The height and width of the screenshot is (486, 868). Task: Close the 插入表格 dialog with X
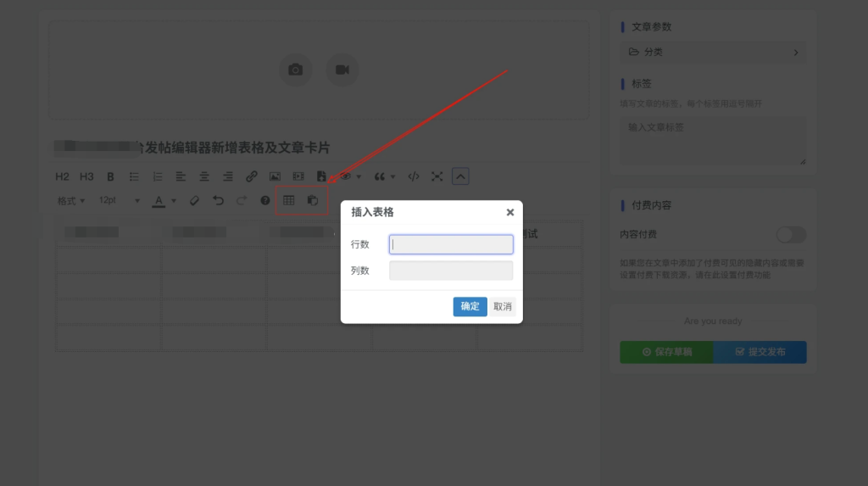tap(509, 212)
